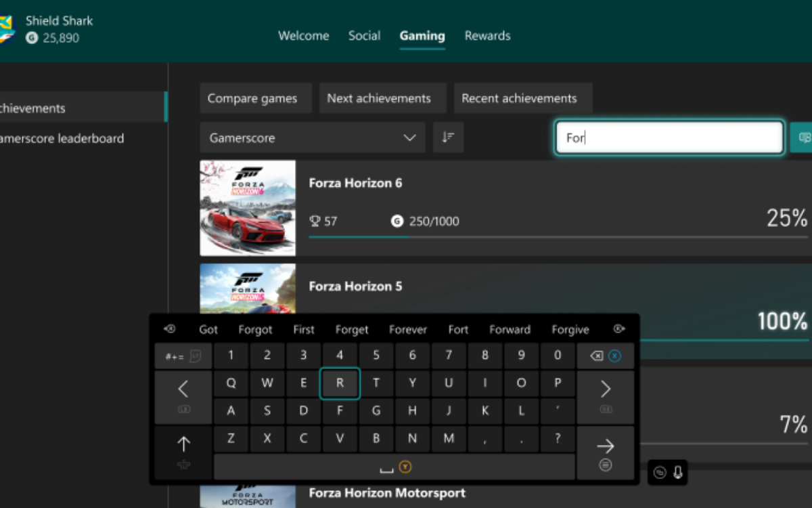Open the Rewards tab
Image resolution: width=812 pixels, height=508 pixels.
pos(487,36)
